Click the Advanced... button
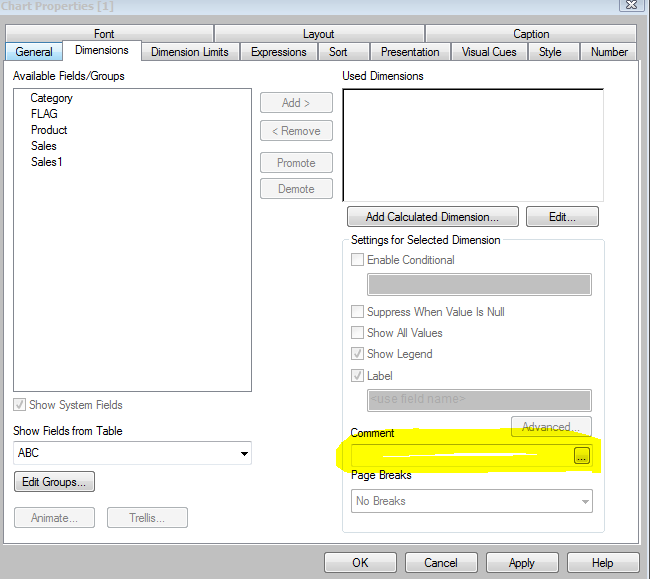Image resolution: width=650 pixels, height=579 pixels. point(551,426)
